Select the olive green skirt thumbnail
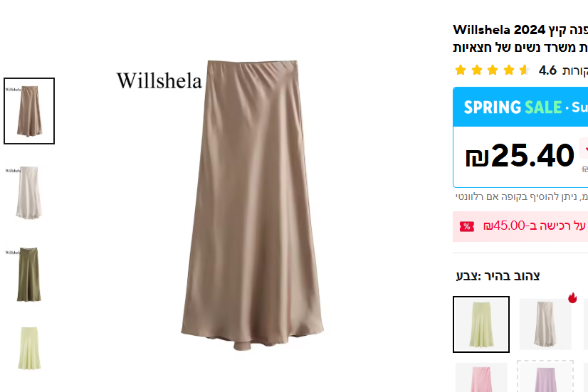Viewport: 588px width, 392px height. (x=29, y=274)
